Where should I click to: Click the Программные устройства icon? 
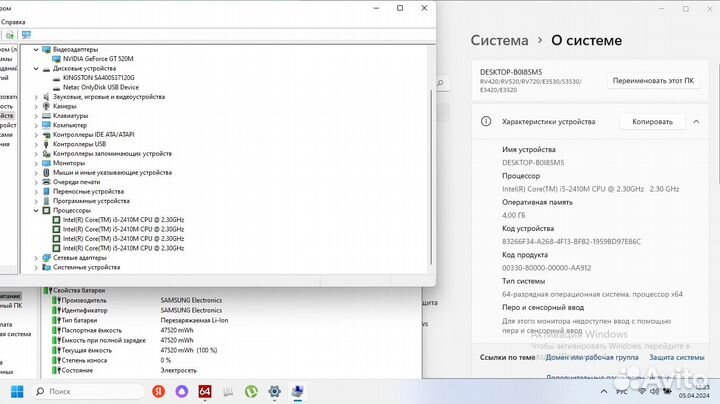(x=46, y=201)
